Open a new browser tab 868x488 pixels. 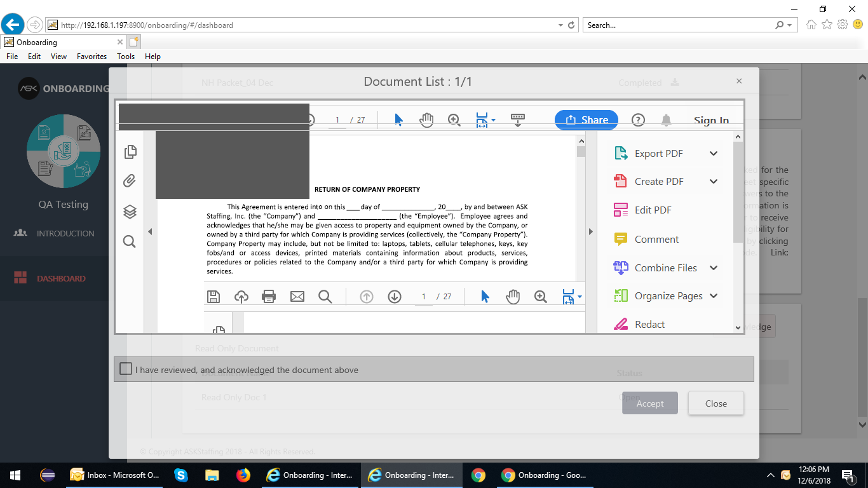pyautogui.click(x=133, y=42)
